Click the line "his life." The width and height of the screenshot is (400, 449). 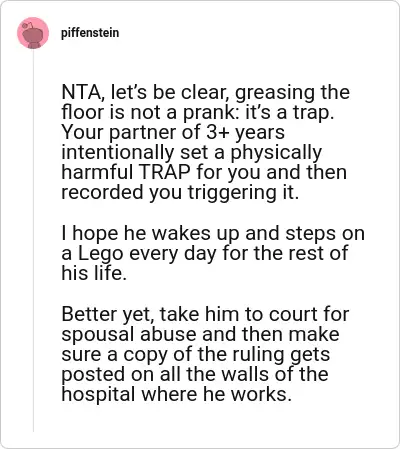point(94,273)
